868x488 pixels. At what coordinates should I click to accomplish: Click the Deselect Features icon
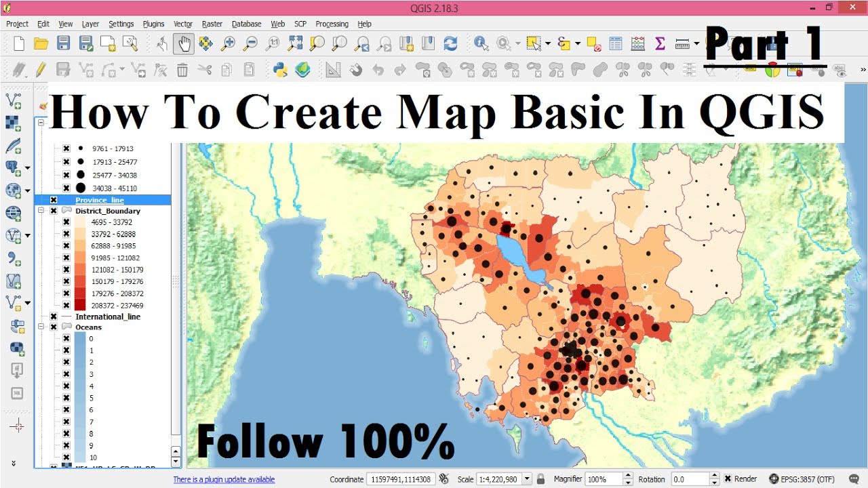593,44
